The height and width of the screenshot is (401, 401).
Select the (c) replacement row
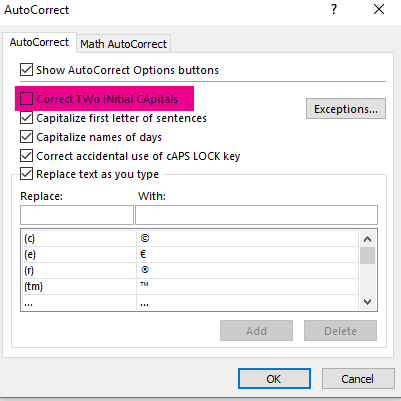190,239
